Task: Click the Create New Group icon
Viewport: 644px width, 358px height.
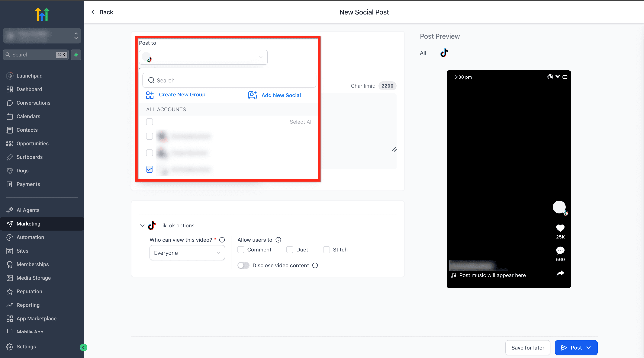Action: coord(150,95)
